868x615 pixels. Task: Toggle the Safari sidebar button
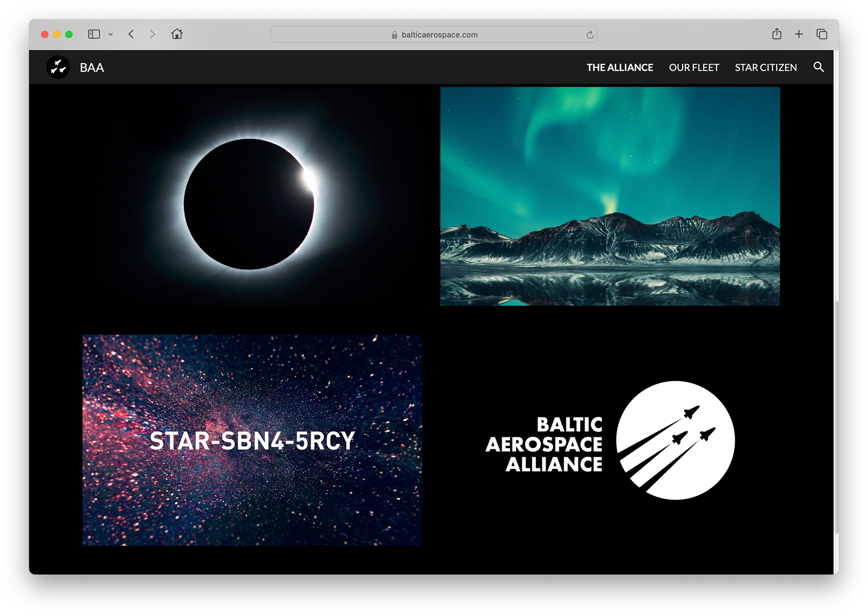(x=94, y=34)
